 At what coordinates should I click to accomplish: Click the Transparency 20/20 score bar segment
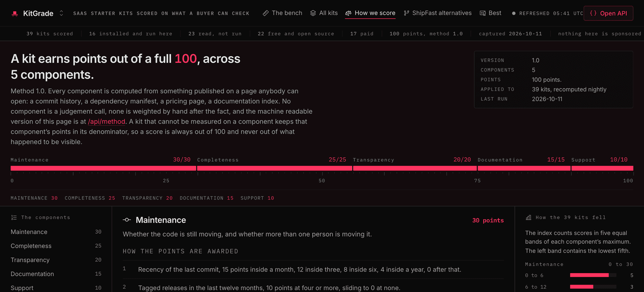415,168
